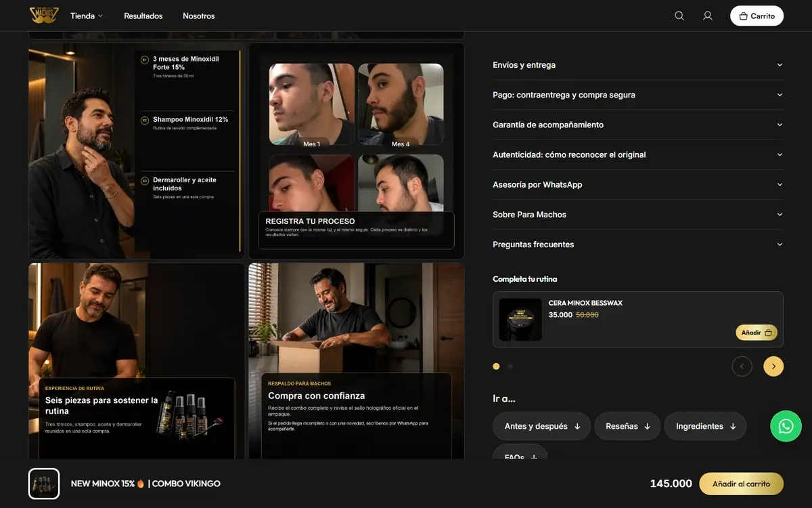
Task: Select the Dermaroller y aceite incluidos text
Action: (185, 184)
